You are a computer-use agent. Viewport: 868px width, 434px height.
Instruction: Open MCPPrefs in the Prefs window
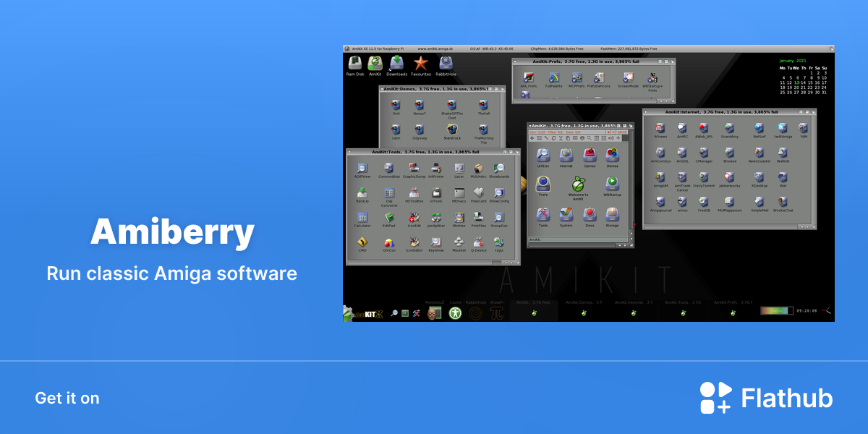pos(576,79)
